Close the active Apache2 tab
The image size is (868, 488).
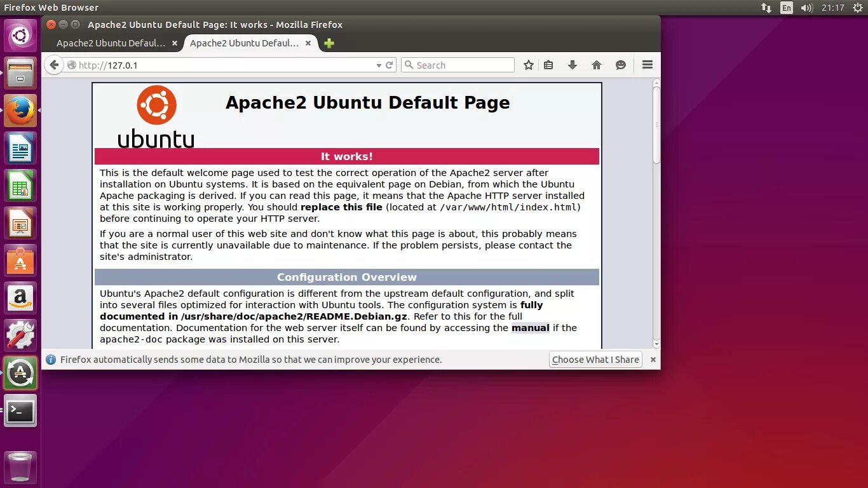pos(308,43)
